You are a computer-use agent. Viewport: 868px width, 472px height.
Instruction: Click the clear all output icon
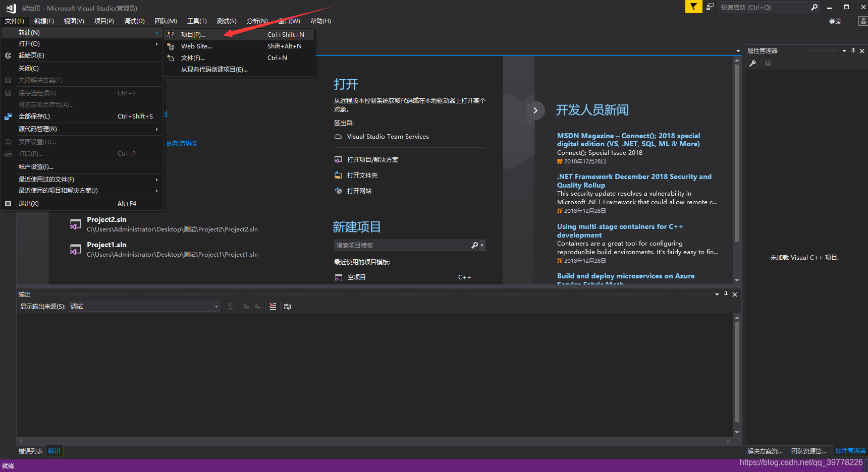[273, 306]
